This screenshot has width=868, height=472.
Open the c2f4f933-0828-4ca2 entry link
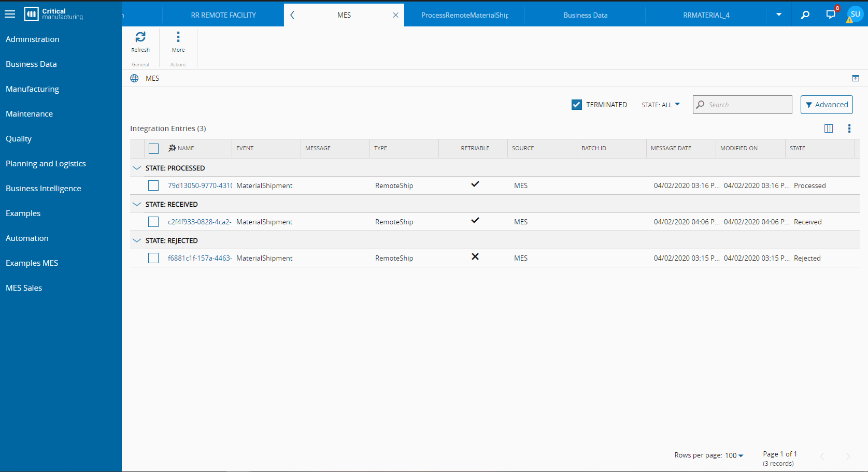(x=200, y=222)
